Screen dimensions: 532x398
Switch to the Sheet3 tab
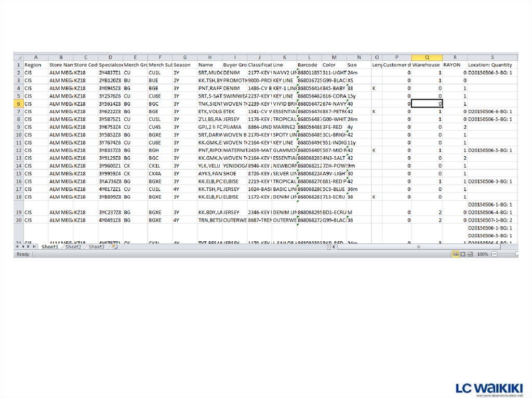point(96,247)
